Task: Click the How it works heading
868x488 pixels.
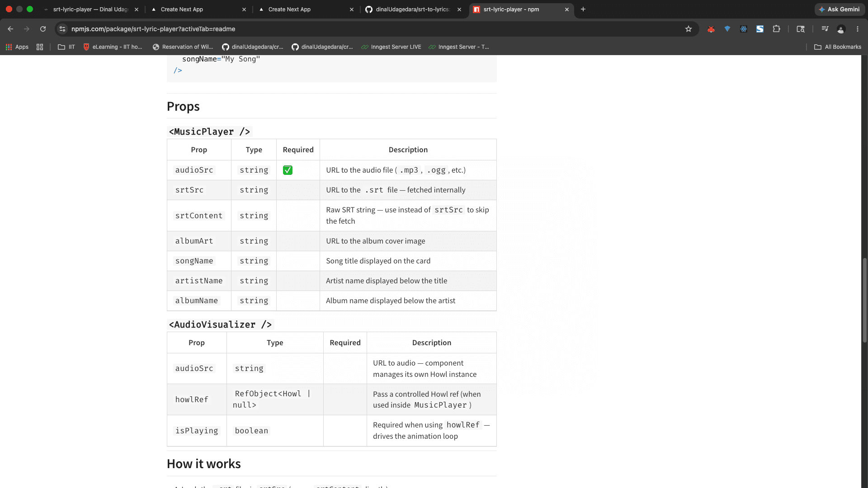Action: tap(203, 464)
